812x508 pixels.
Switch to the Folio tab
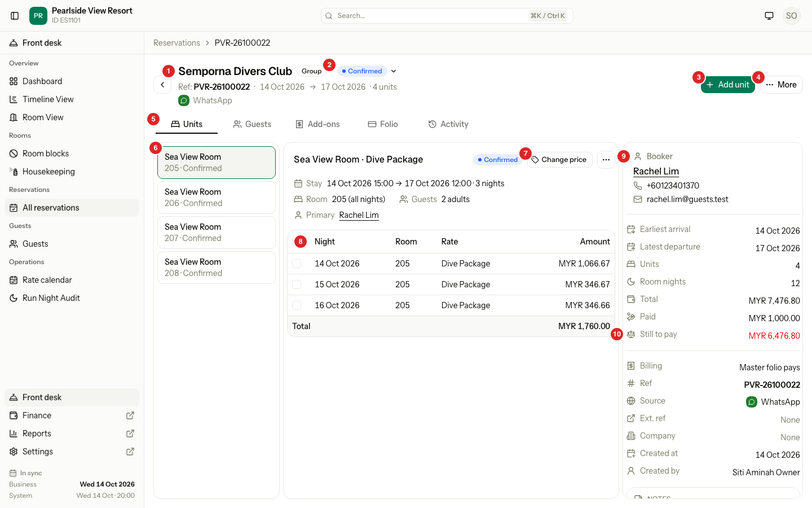point(383,124)
